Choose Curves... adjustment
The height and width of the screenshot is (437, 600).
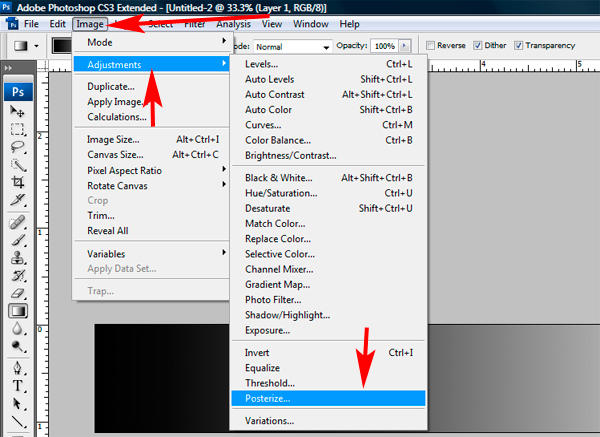tap(328, 125)
